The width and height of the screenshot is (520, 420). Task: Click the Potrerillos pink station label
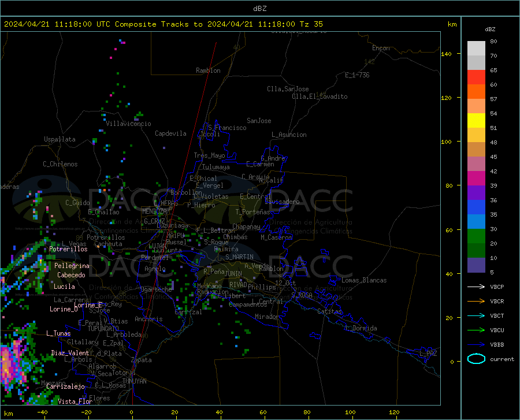click(x=68, y=249)
